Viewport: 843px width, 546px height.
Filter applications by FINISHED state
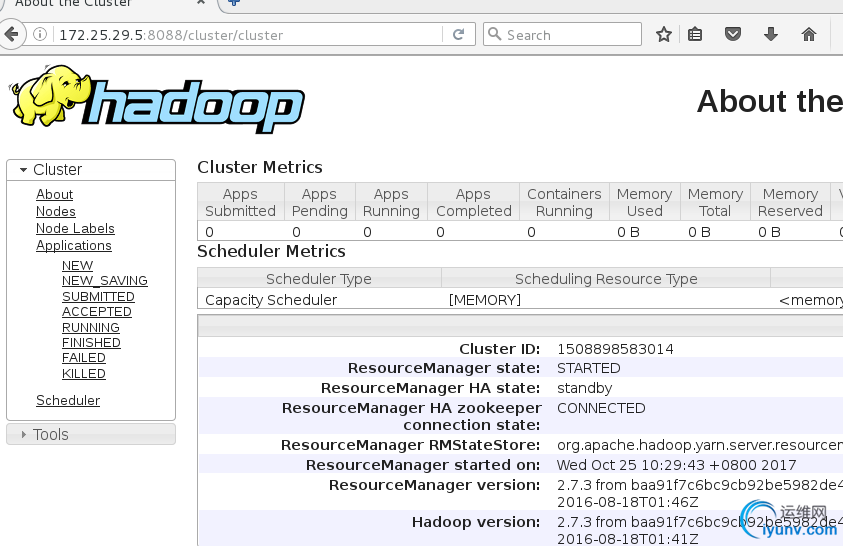click(x=91, y=342)
